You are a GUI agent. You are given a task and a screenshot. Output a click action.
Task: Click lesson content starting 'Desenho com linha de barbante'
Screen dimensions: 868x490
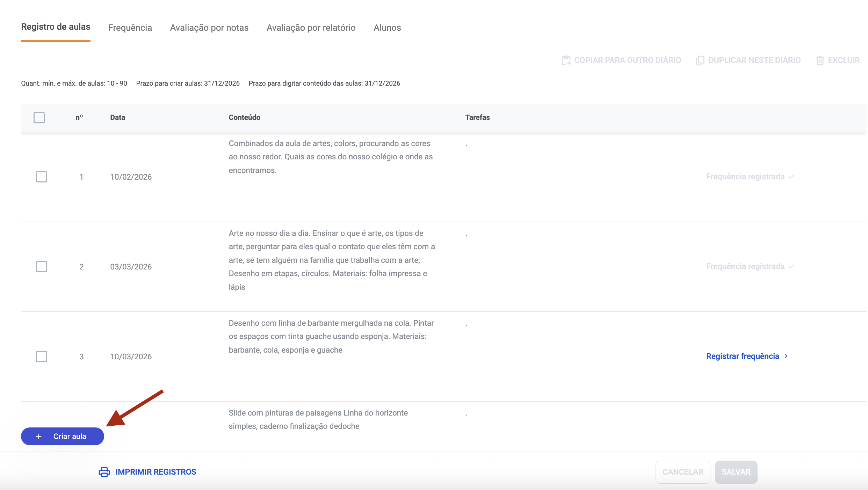331,337
